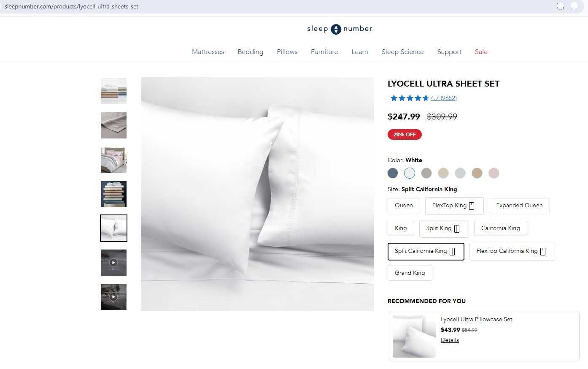Open the Furniture menu
588x369 pixels.
(324, 52)
